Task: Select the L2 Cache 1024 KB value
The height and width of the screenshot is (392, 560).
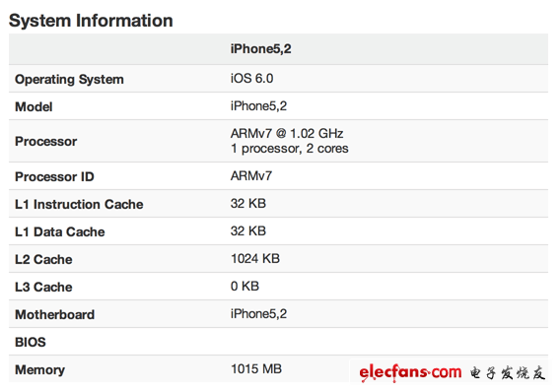Action: click(x=255, y=259)
